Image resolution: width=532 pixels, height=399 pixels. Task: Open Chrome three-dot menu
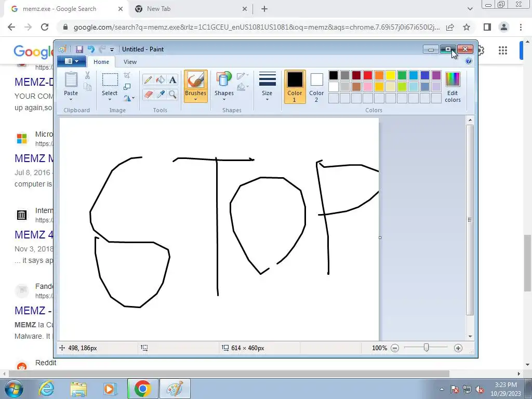(x=521, y=27)
